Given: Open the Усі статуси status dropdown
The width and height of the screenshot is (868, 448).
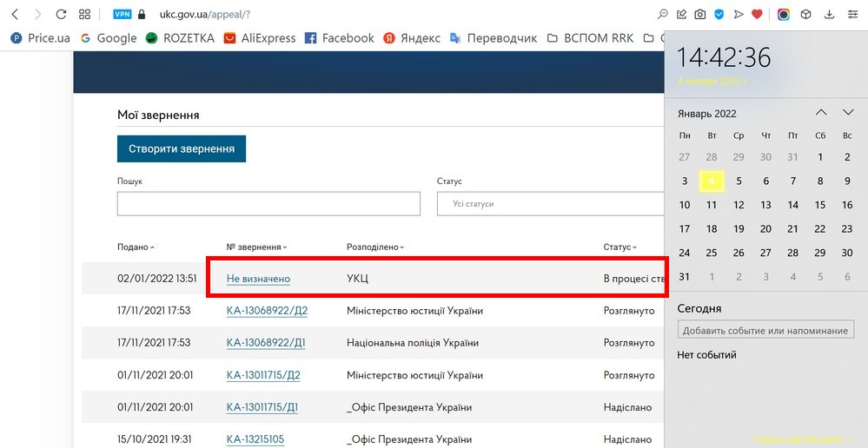Looking at the screenshot, I should point(550,203).
